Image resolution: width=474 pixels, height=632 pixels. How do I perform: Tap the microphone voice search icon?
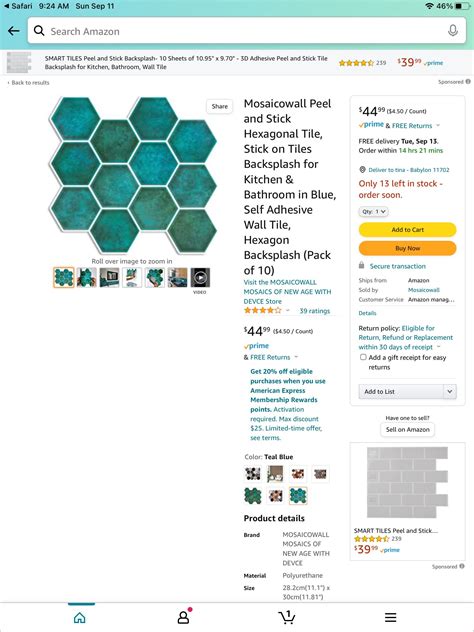point(453,31)
